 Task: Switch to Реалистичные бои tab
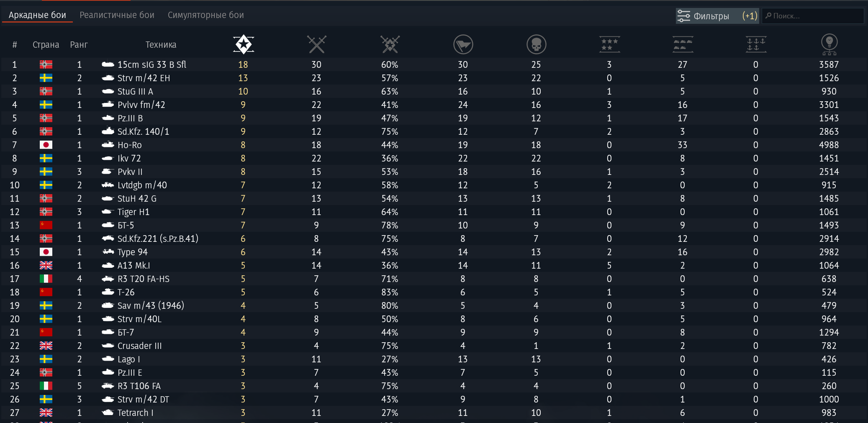pos(117,15)
